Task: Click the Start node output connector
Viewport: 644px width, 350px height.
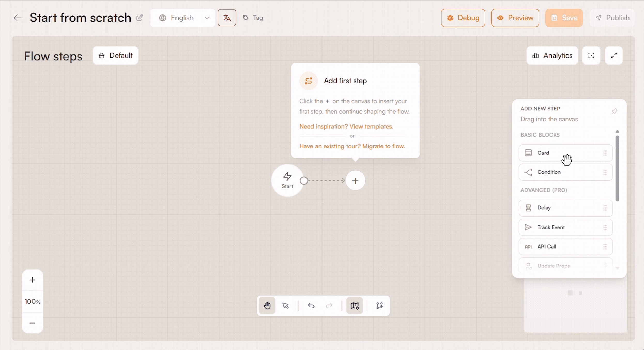Action: point(304,180)
